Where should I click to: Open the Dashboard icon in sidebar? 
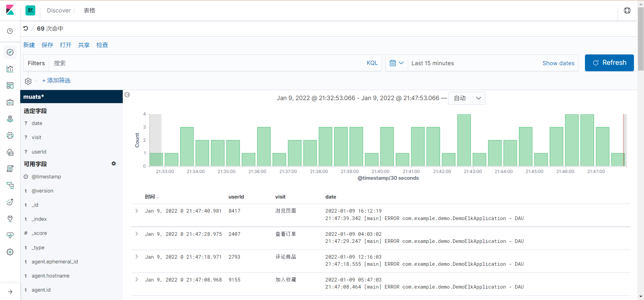tap(10, 85)
